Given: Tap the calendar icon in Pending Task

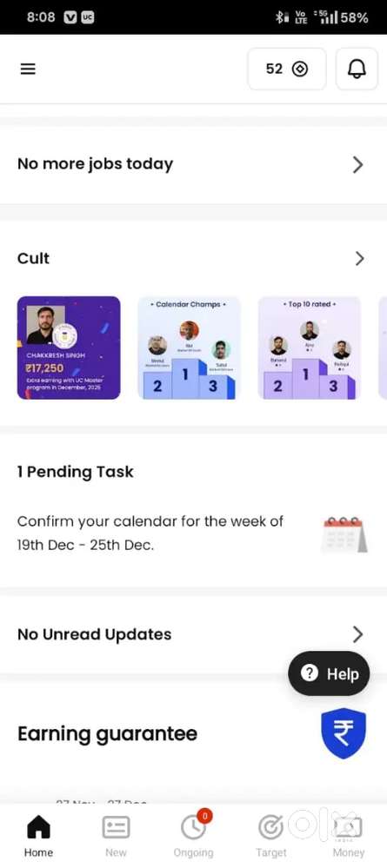Looking at the screenshot, I should pyautogui.click(x=344, y=534).
